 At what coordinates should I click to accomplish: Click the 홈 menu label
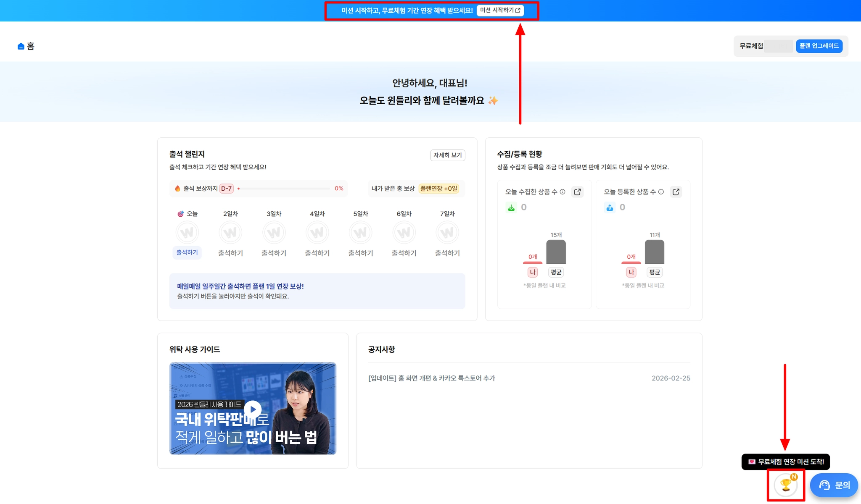pyautogui.click(x=31, y=46)
